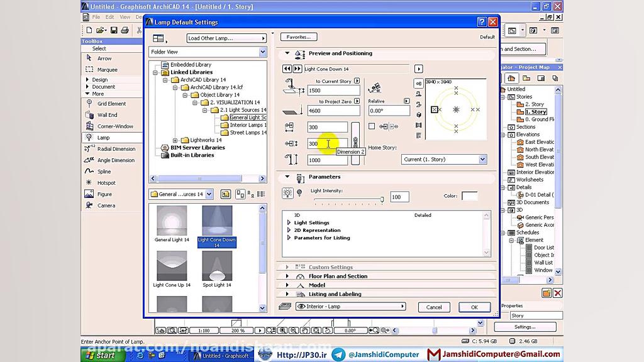Select the 2D symbol preview icon
The width and height of the screenshot is (644, 362).
click(x=418, y=84)
